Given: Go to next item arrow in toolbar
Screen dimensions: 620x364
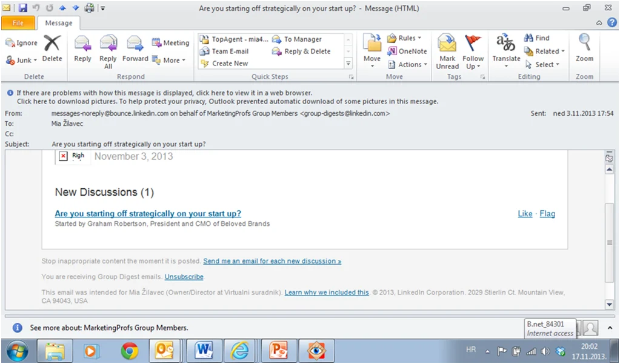Looking at the screenshot, I should (x=76, y=7).
